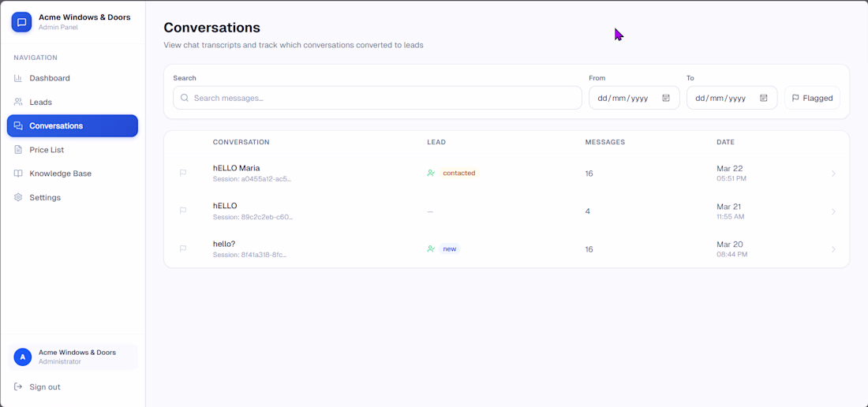Open the From date calendar picker
The height and width of the screenshot is (407, 868).
click(666, 98)
